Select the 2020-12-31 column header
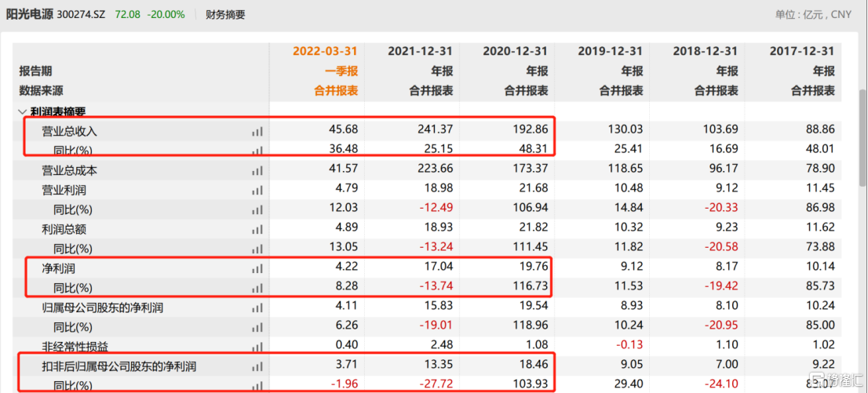Viewport: 868px width, 393px height. [x=516, y=52]
